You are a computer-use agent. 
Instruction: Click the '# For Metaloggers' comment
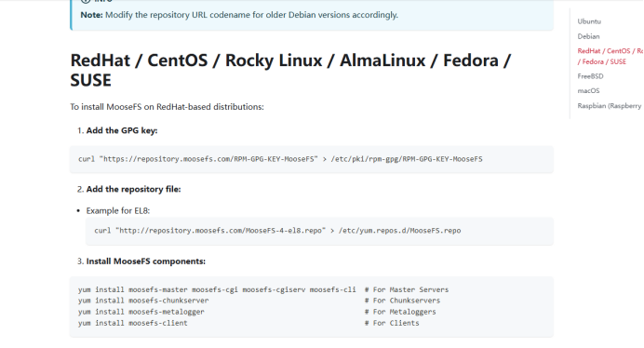400,312
